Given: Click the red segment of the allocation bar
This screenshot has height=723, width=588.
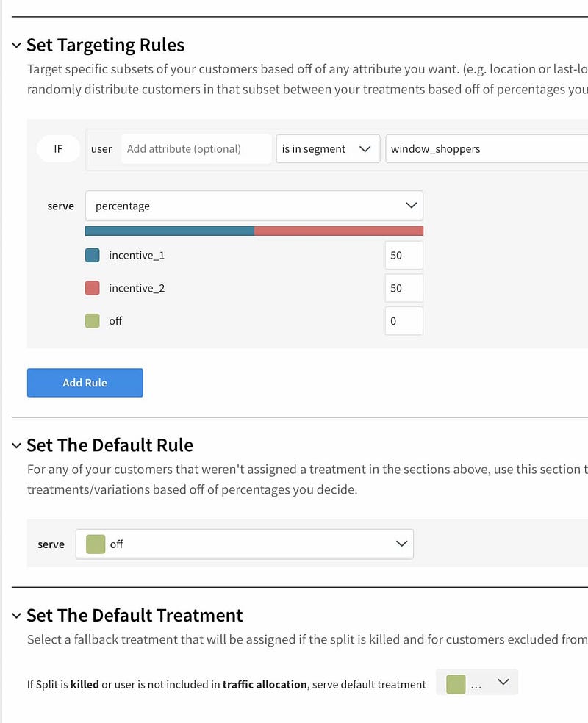Looking at the screenshot, I should click(339, 231).
